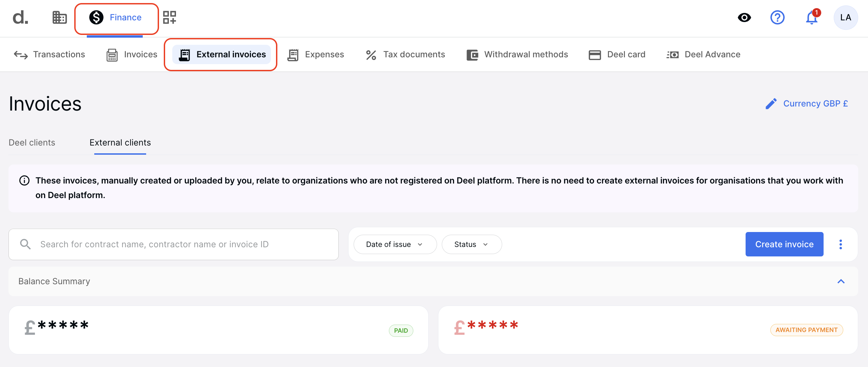868x367 pixels.
Task: Click Create invoice button
Action: pyautogui.click(x=784, y=244)
